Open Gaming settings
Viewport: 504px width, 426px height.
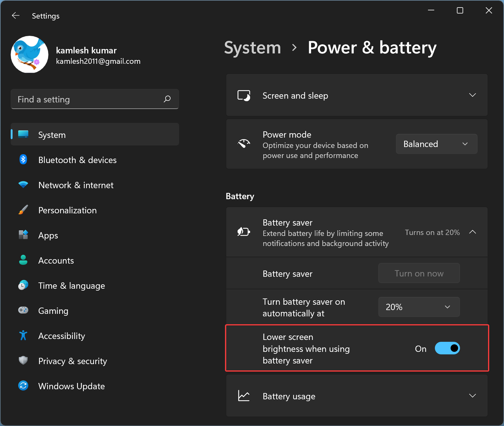coord(95,310)
